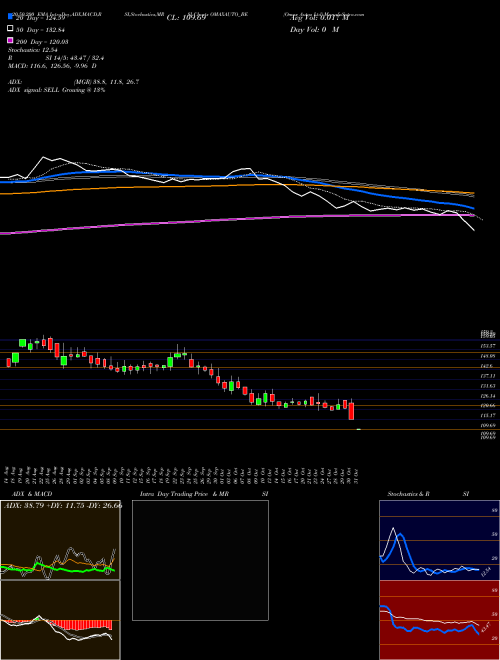Screen dimensions: 500x660
Task: Click the 'Stochastics: 12.54' readout
Action: 32,50
